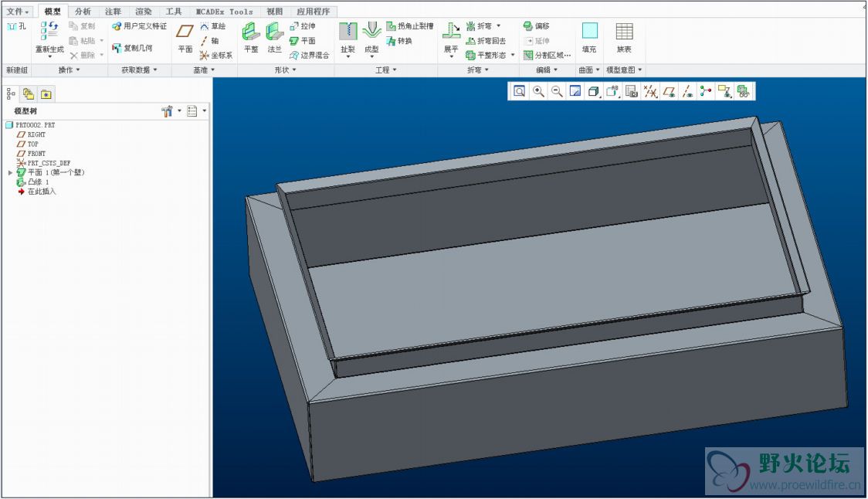
Task: Switch to the 应用程序 tab
Action: point(314,11)
